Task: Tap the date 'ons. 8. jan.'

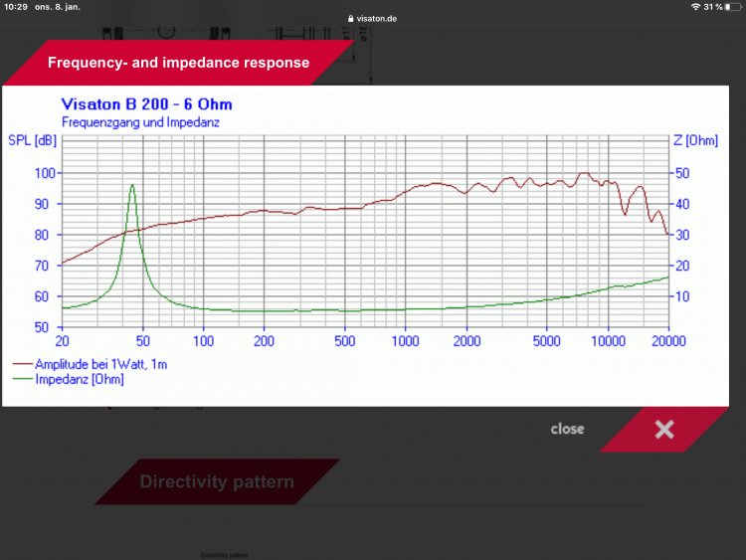Action: click(x=57, y=7)
